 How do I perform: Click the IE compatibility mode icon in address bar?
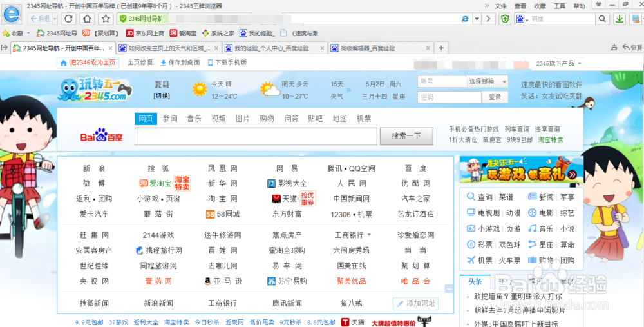465,19
